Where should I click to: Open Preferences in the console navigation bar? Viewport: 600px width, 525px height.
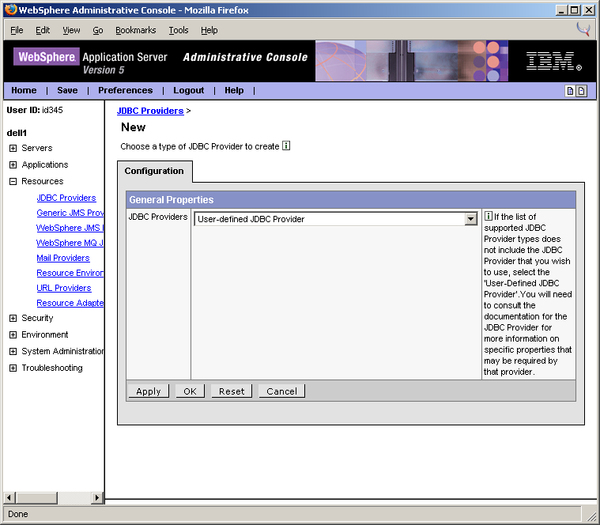pos(125,90)
